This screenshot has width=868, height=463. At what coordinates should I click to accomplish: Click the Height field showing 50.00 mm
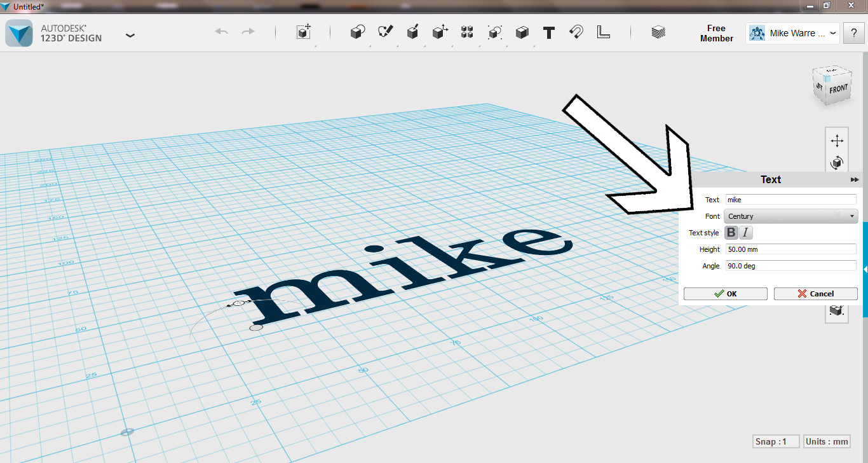pos(790,249)
